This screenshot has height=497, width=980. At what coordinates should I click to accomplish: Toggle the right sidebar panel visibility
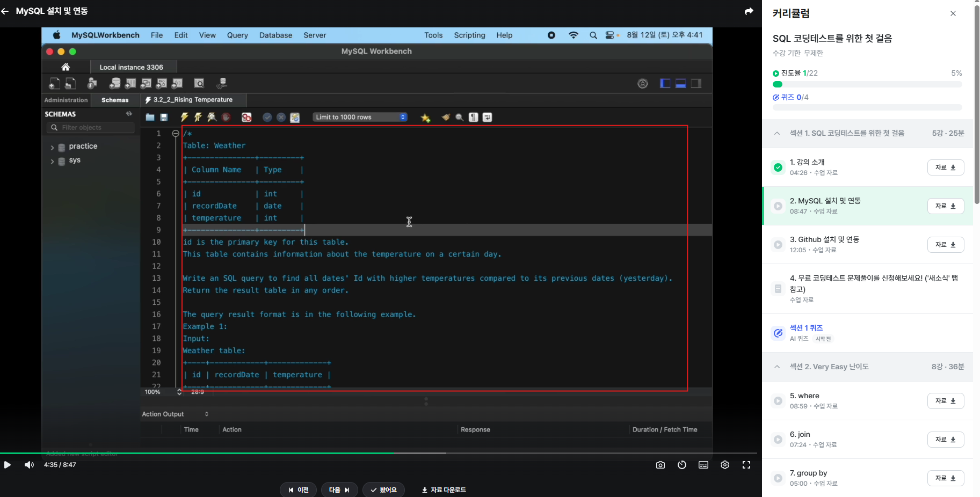[696, 83]
